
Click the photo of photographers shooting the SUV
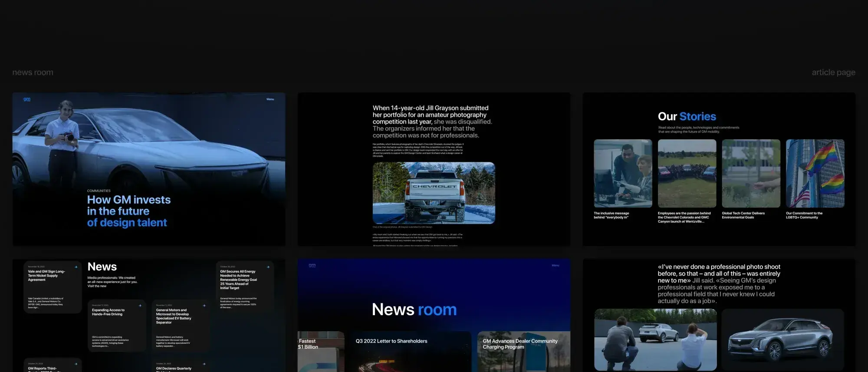click(x=655, y=339)
